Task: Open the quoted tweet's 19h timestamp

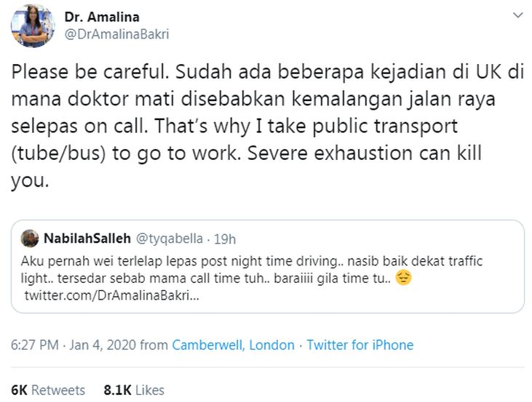Action: point(227,238)
